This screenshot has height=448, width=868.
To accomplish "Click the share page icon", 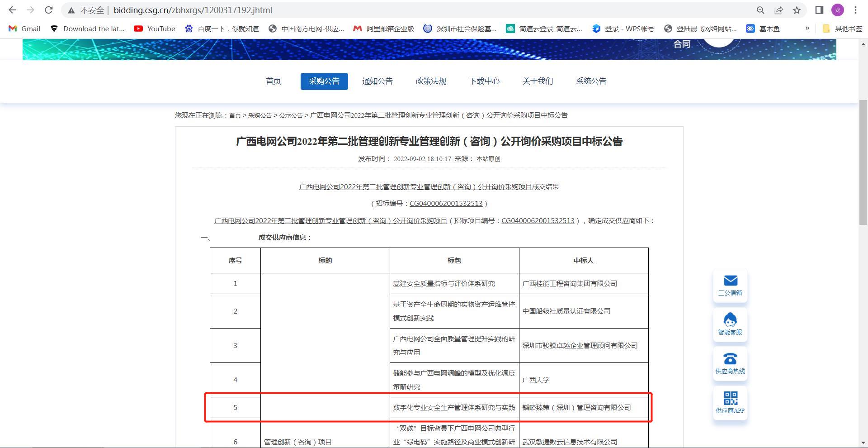I will tap(778, 10).
